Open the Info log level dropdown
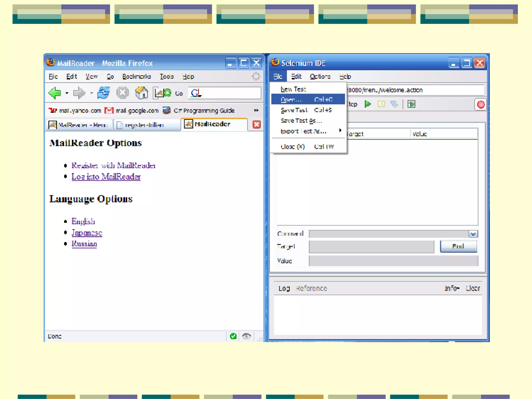This screenshot has width=532, height=399. point(451,288)
